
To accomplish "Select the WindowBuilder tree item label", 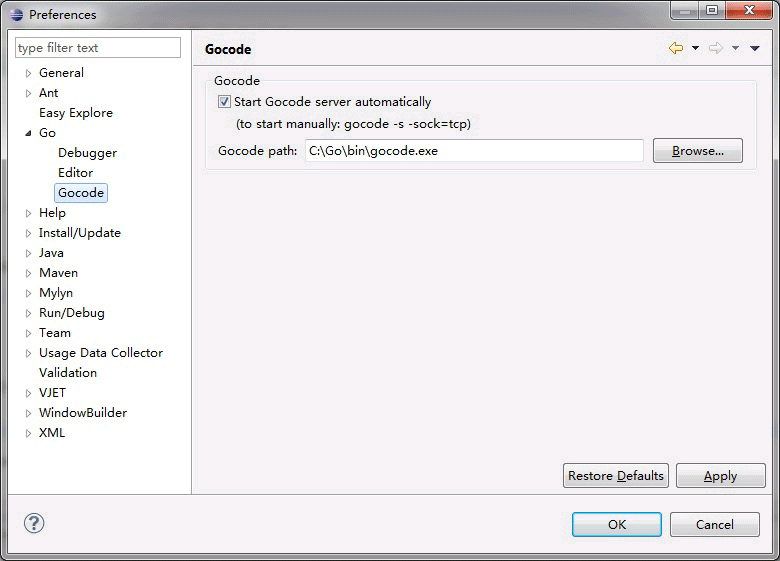I will click(83, 412).
